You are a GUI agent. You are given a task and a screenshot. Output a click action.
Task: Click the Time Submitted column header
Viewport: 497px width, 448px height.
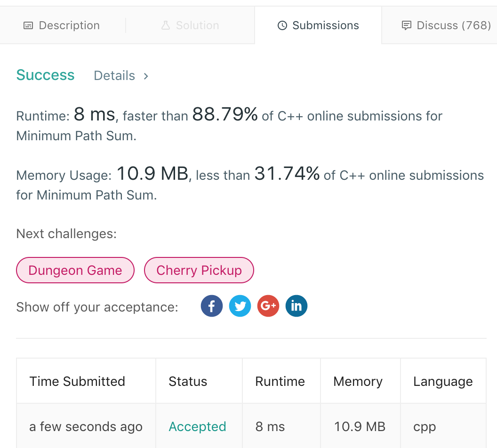click(77, 381)
